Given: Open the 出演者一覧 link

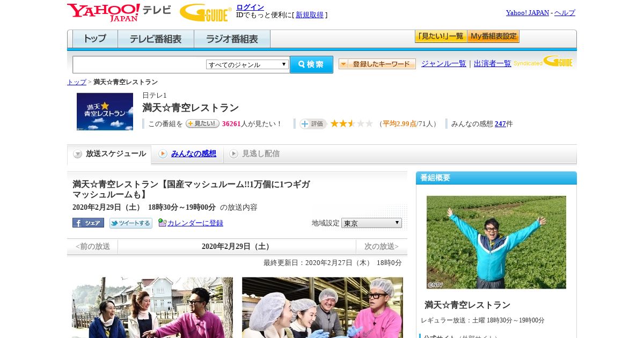Looking at the screenshot, I should tap(493, 63).
